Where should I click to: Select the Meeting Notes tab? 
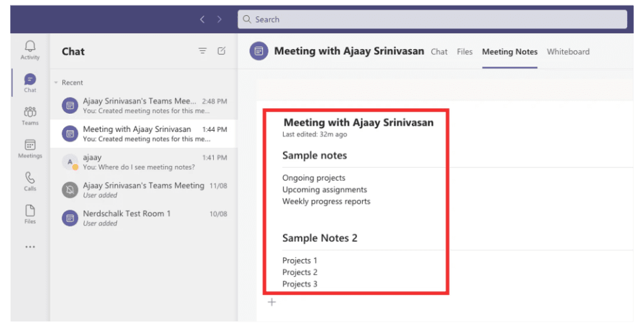pyautogui.click(x=509, y=52)
